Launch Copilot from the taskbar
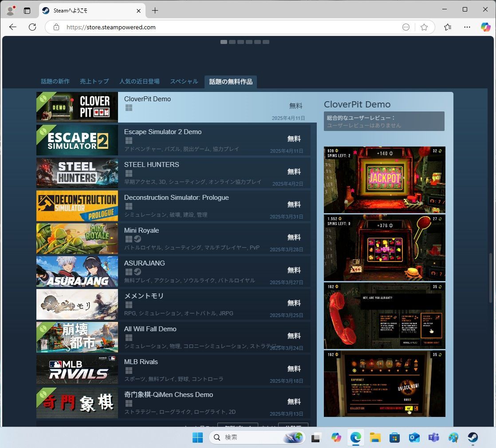The width and height of the screenshot is (496, 448). 336,437
